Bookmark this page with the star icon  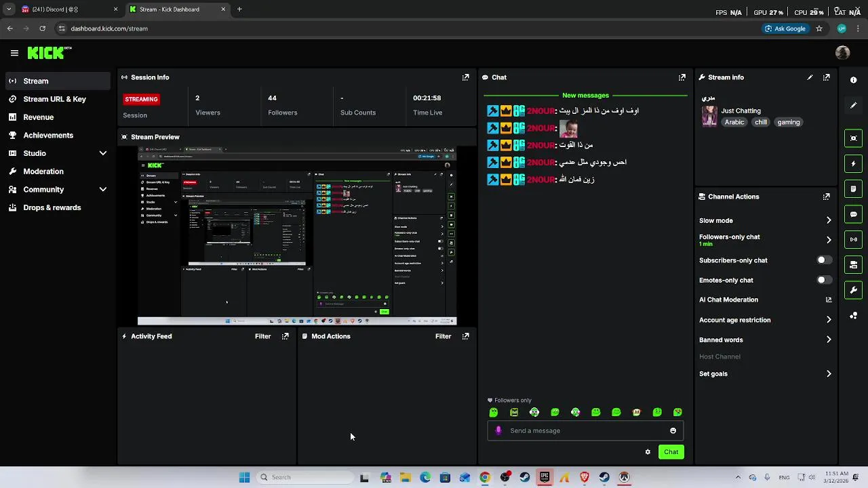tap(819, 28)
